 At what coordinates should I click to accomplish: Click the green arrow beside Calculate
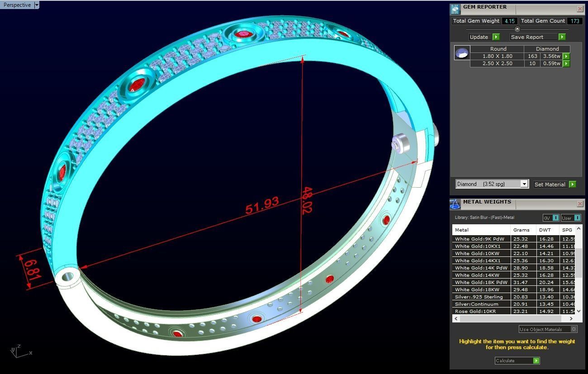(536, 360)
